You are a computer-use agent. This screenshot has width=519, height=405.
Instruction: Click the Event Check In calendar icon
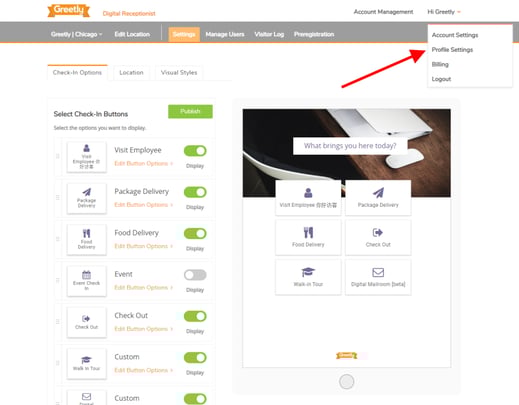(86, 275)
